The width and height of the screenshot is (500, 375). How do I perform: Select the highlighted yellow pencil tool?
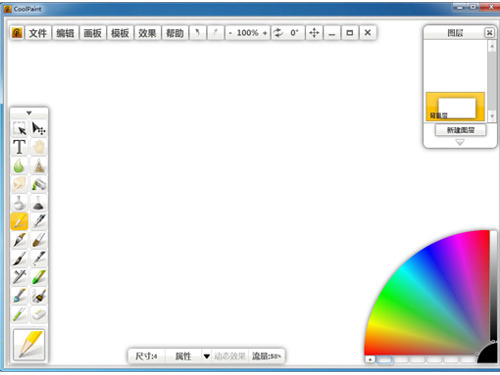[x=19, y=221]
